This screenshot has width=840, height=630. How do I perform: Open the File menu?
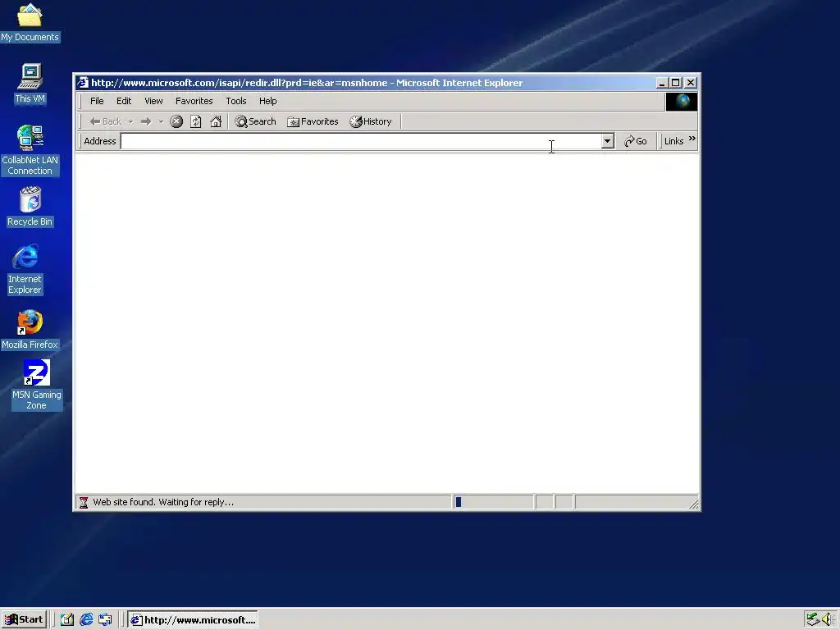[x=97, y=101]
